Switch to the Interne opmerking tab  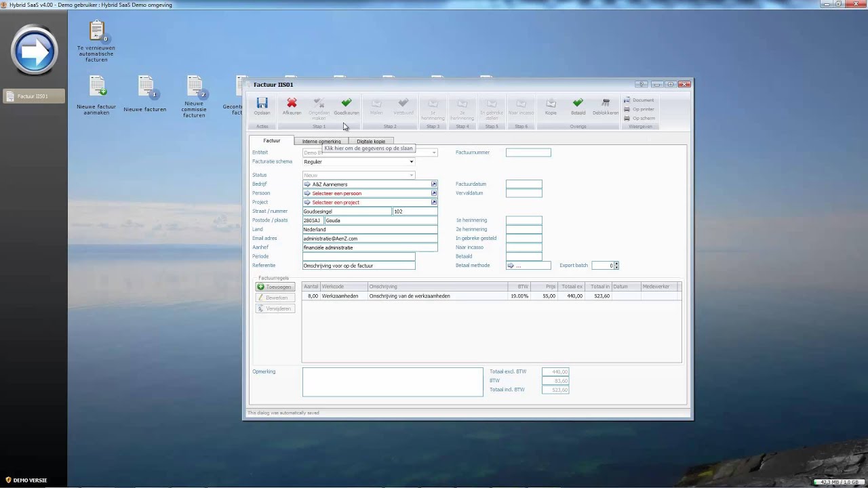[x=321, y=141]
